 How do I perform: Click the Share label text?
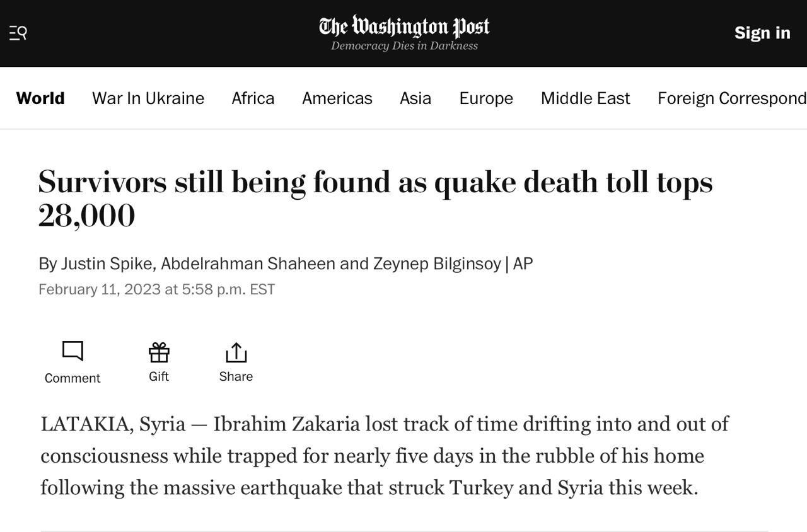coord(236,376)
